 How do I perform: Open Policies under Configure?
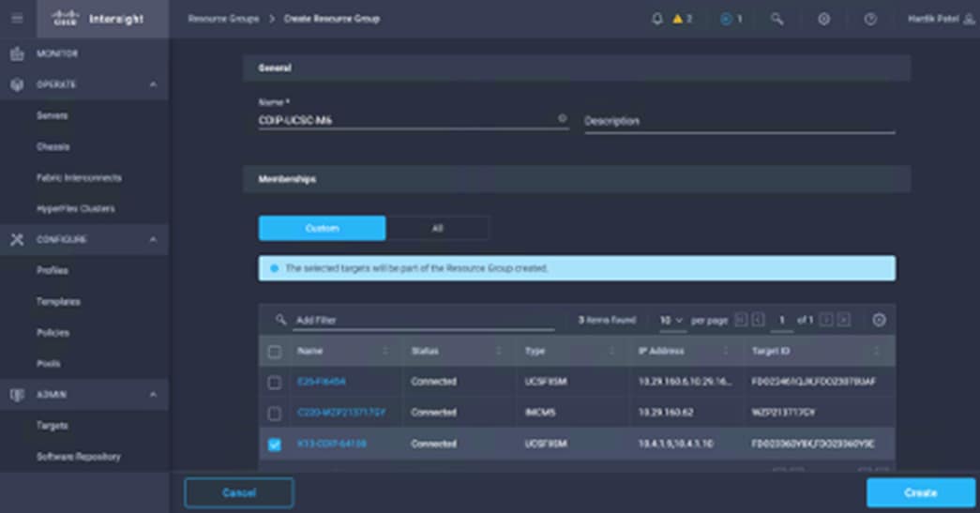click(53, 332)
